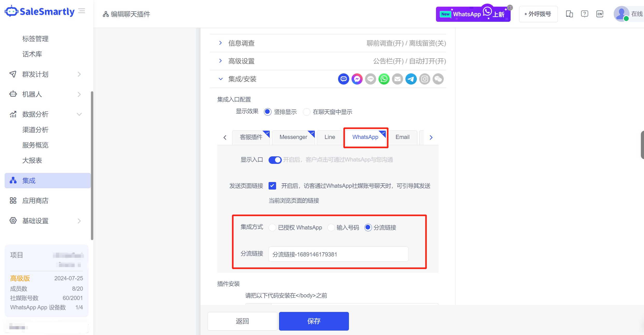Screen dimensions: 644x335
Task: Uncheck the 发送页面链接 checkbox
Action: [272, 186]
